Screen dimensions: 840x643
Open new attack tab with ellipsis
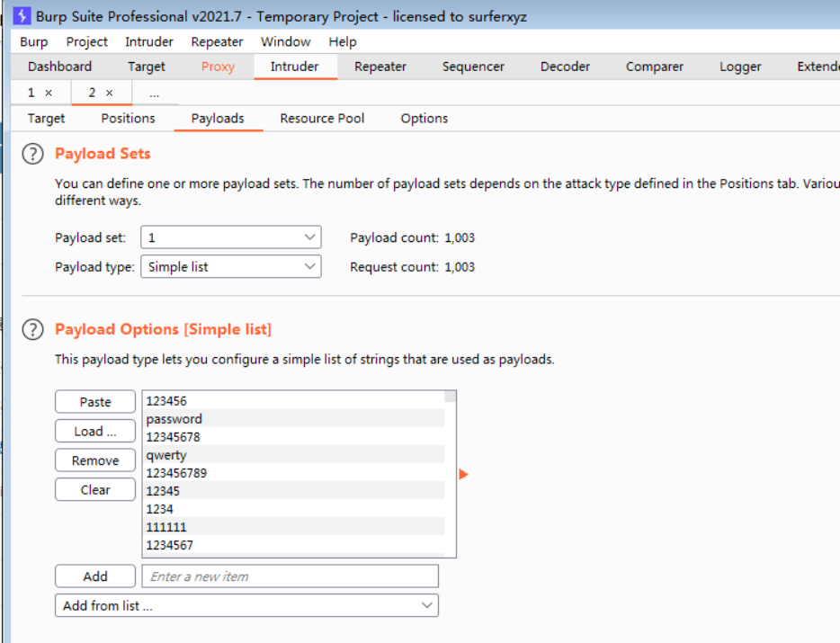tap(155, 94)
